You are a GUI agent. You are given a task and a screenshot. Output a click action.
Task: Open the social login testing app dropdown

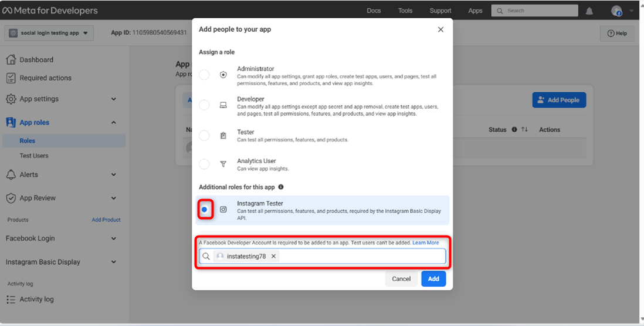pyautogui.click(x=49, y=33)
